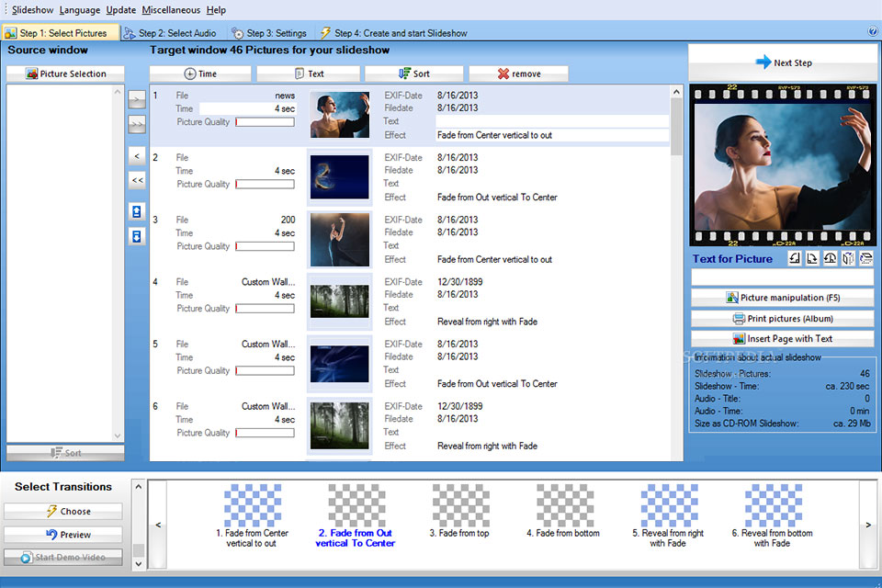Screen dimensions: 882x588
Task: Click Choose transition button
Action: (63, 511)
